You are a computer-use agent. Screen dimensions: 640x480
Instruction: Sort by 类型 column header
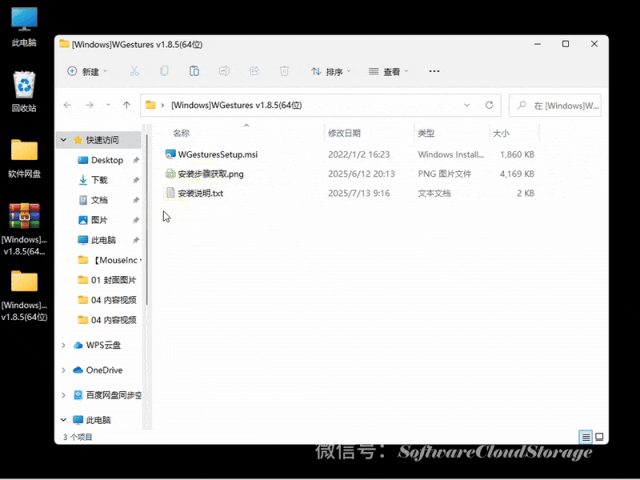click(x=426, y=133)
